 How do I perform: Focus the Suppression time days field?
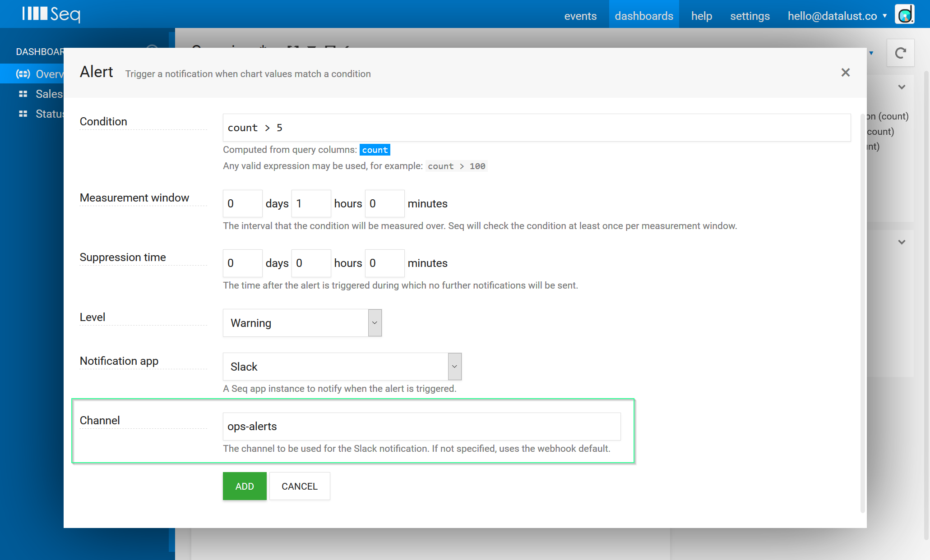click(x=242, y=263)
